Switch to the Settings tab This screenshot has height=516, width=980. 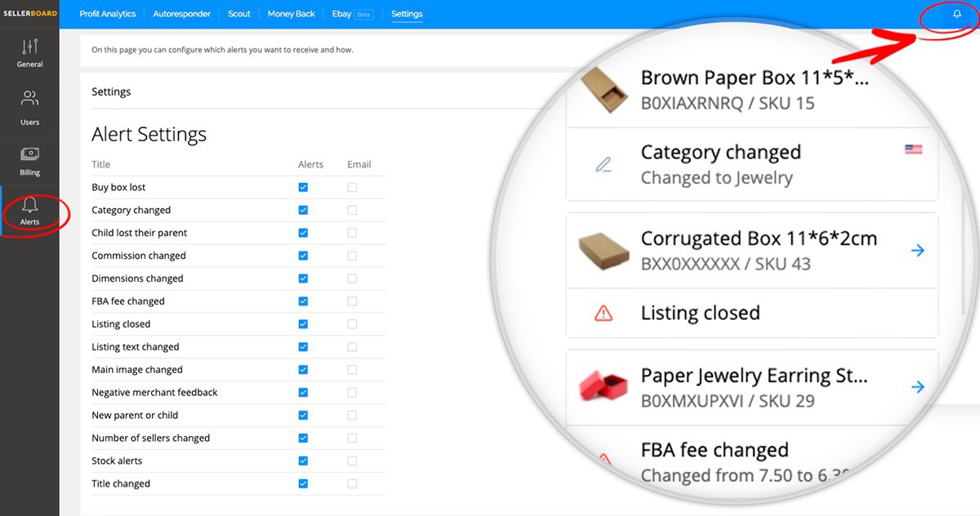[x=407, y=14]
